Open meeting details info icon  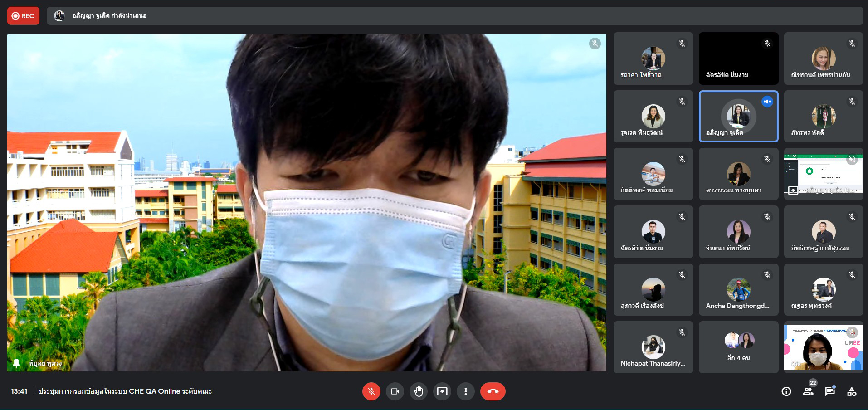[786, 391]
